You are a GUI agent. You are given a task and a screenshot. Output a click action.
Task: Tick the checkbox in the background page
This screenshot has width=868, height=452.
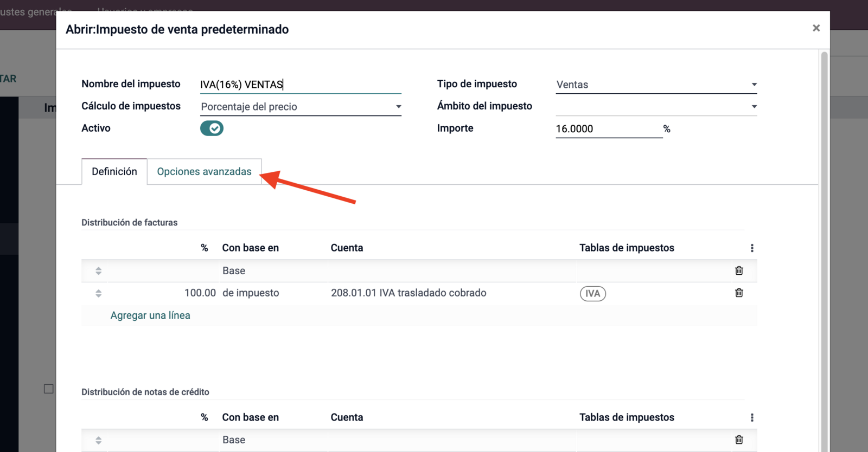(x=49, y=389)
